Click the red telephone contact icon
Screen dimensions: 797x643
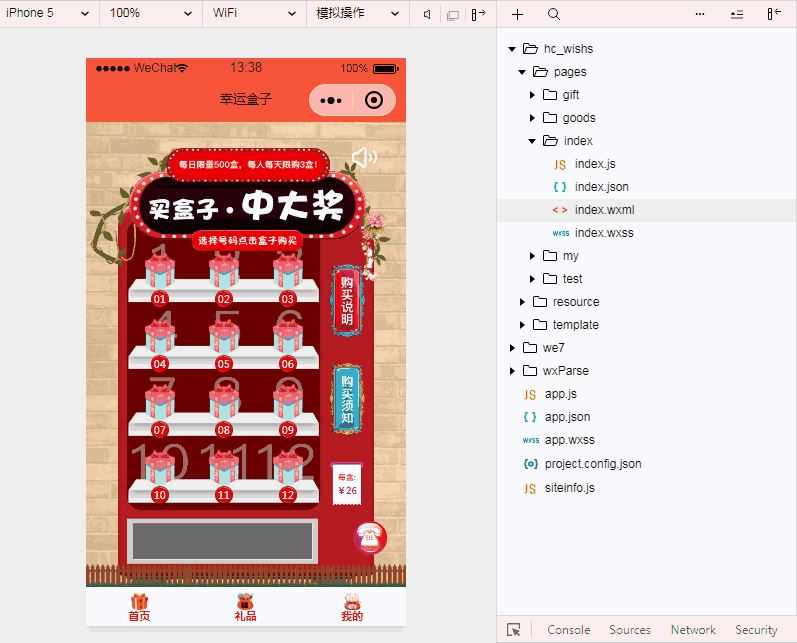click(370, 538)
